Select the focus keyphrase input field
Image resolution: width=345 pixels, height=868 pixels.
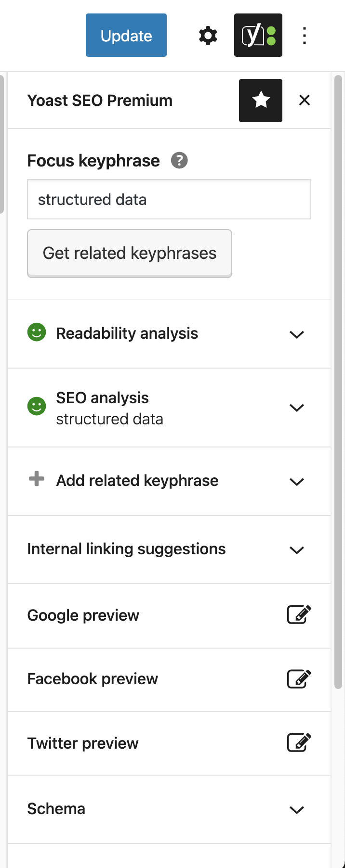pos(169,199)
